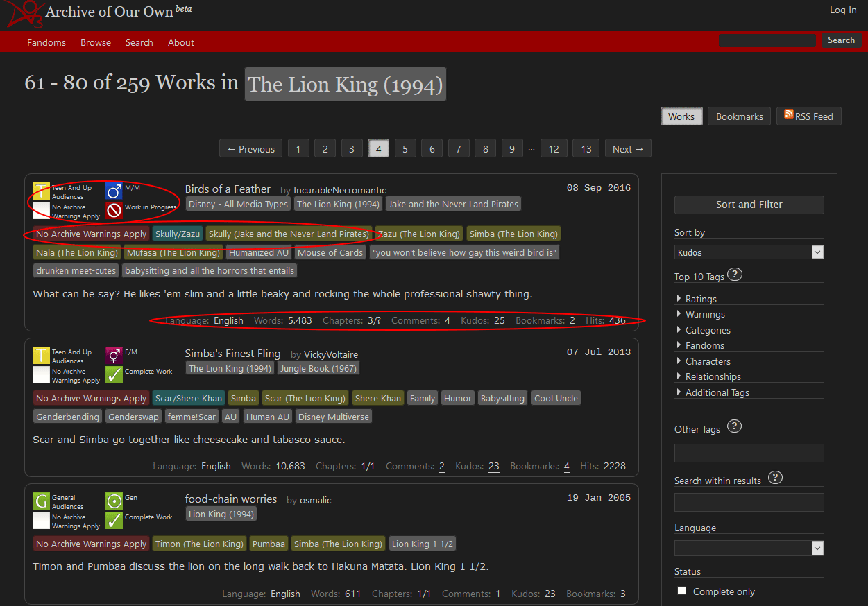Screen dimensions: 868x606
Task: Click the M/M category icon
Action: pos(114,191)
